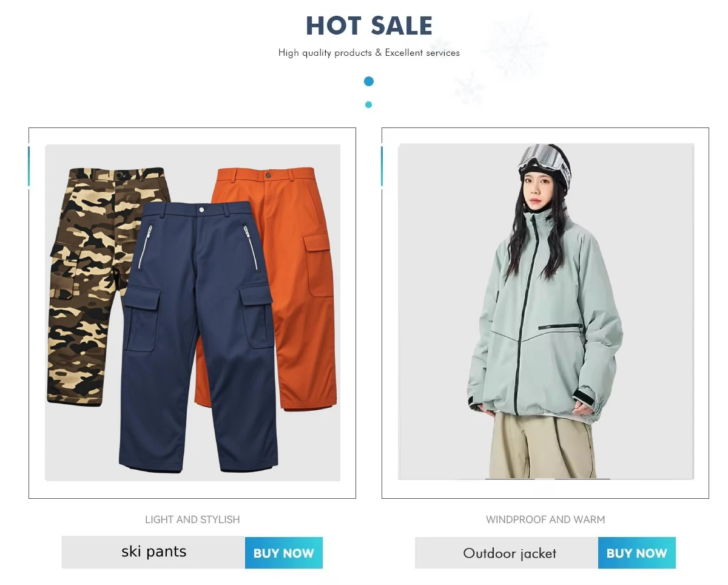Open the navy blue ski pants image
The width and height of the screenshot is (728, 585).
(x=197, y=337)
